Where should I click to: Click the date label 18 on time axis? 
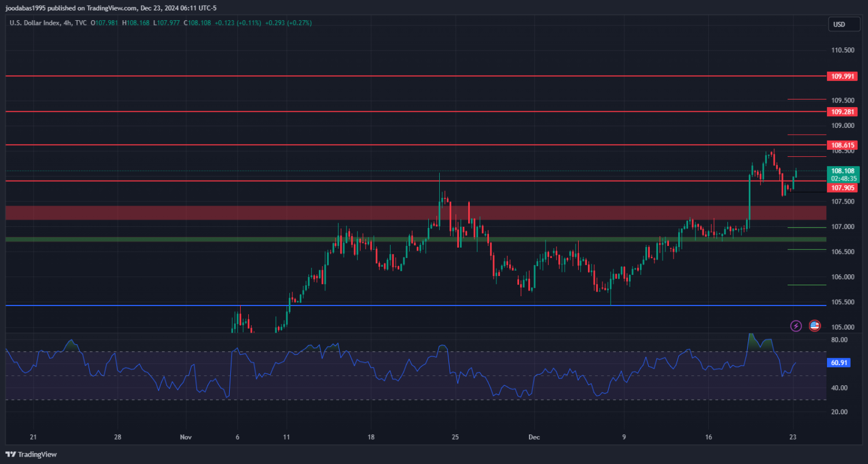(371, 437)
